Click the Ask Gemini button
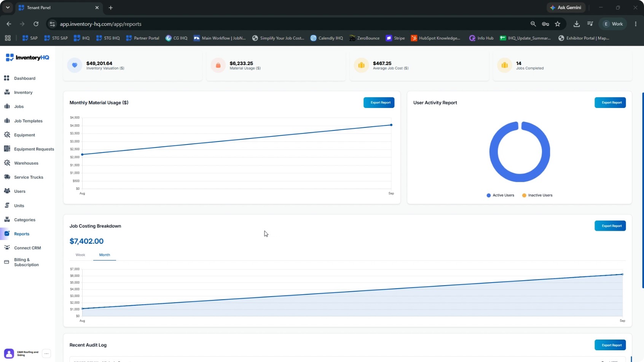The width and height of the screenshot is (644, 362). (x=566, y=8)
